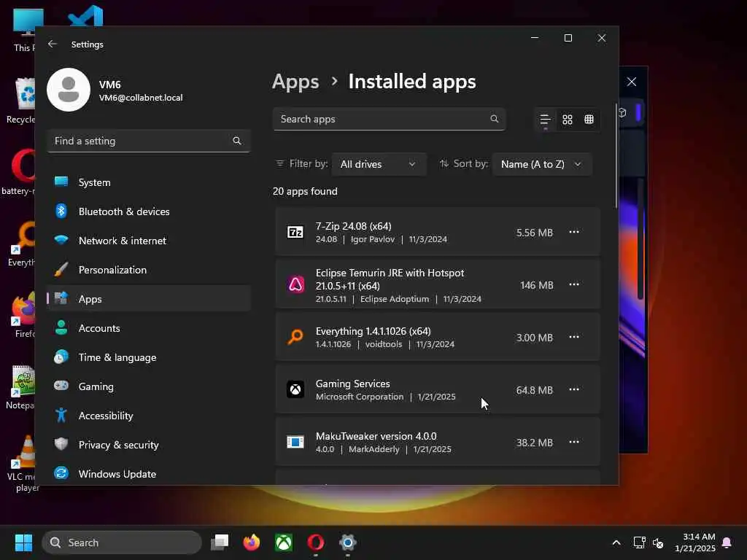Click the VM6 user profile avatar
Viewport: 747px width, 560px height.
(69, 90)
